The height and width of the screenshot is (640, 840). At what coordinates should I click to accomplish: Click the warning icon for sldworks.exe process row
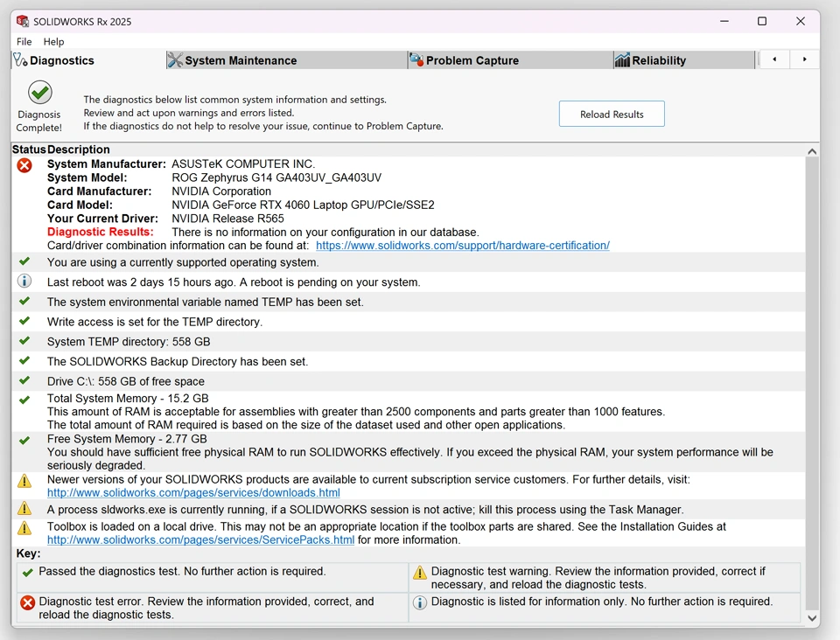click(24, 508)
